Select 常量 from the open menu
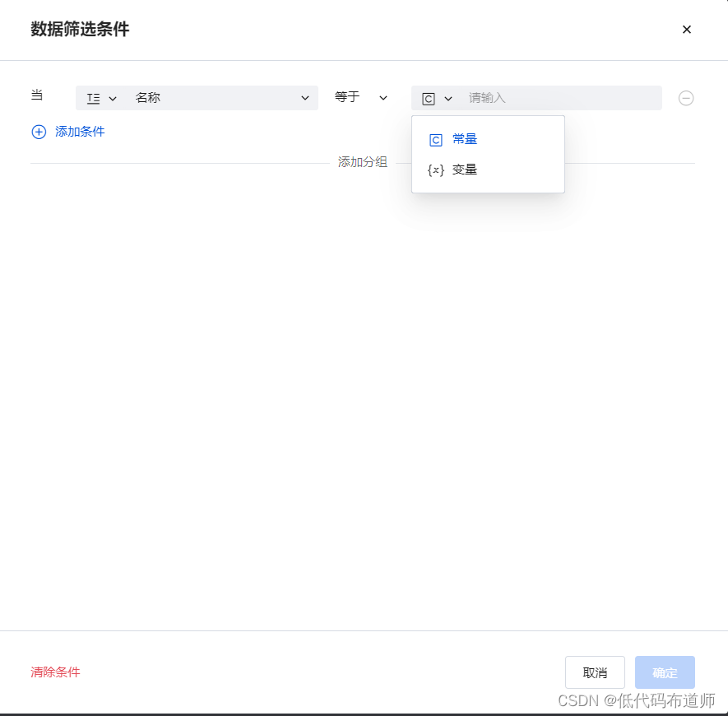Viewport: 728px width, 716px height. click(464, 139)
